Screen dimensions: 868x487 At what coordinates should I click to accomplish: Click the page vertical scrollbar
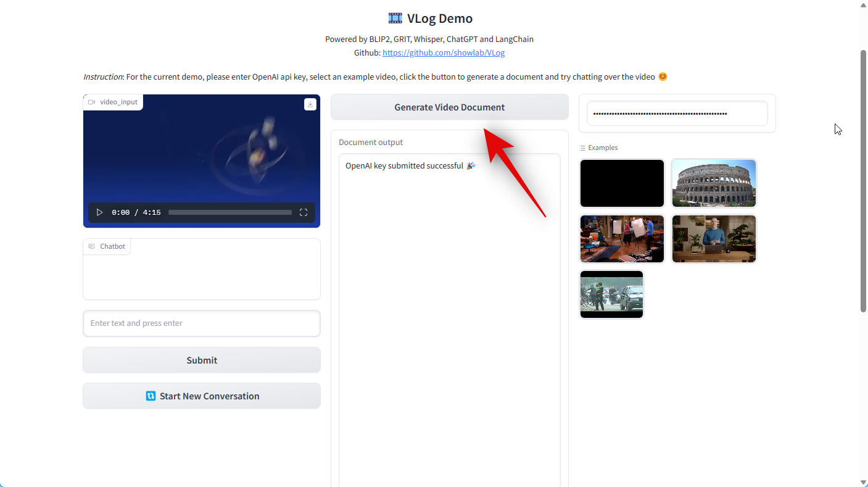coord(863,181)
